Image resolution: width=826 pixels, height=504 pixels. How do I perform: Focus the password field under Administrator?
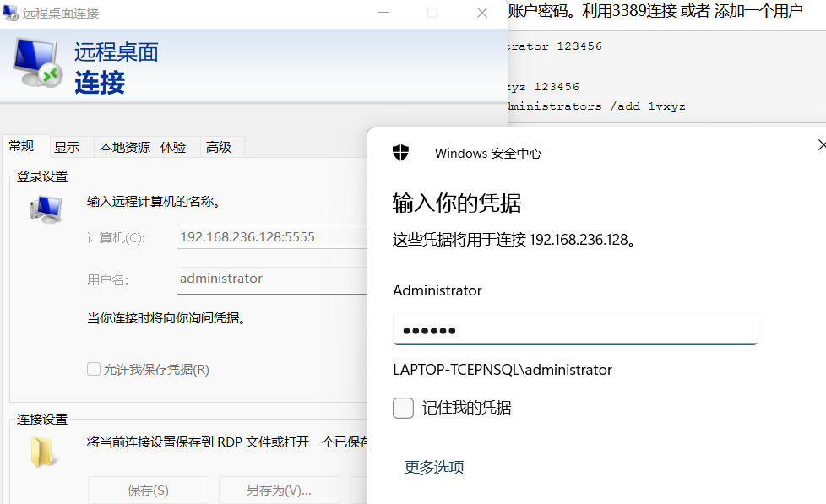(574, 329)
